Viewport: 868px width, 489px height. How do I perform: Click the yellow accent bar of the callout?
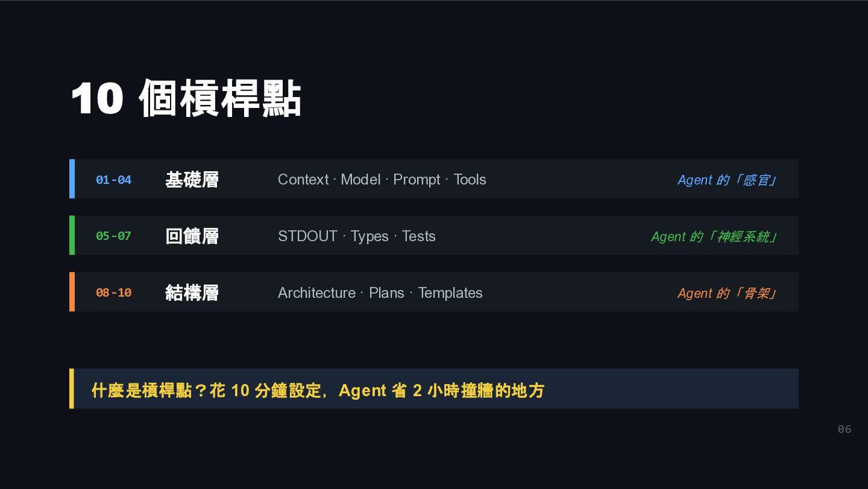(72, 389)
